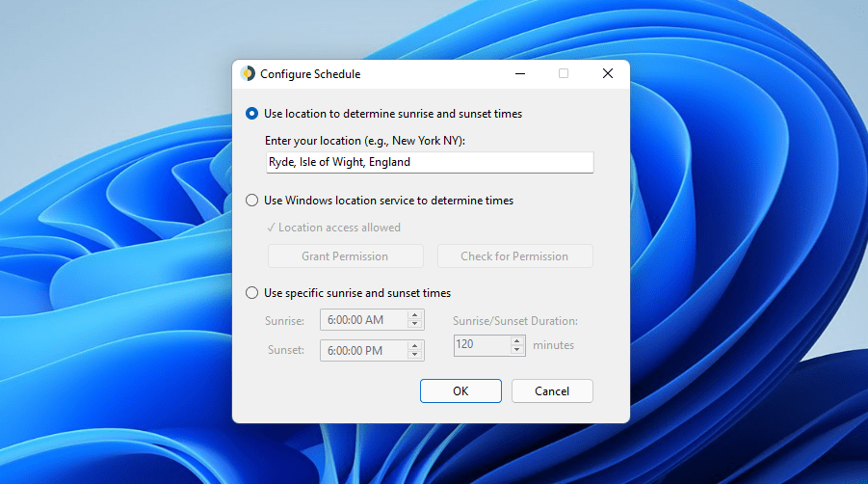Viewport: 868px width, 484px height.
Task: Click the Sunrise/Sunset Duration label
Action: point(515,321)
